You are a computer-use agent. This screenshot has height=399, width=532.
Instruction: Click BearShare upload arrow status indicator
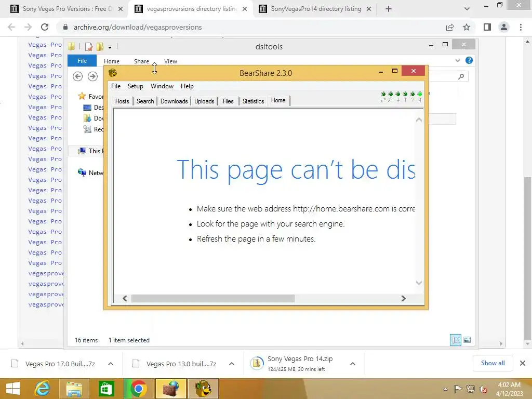point(405,97)
